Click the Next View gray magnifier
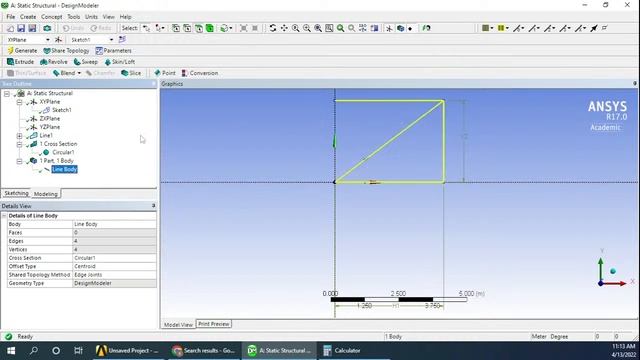640x360 pixels. click(351, 28)
